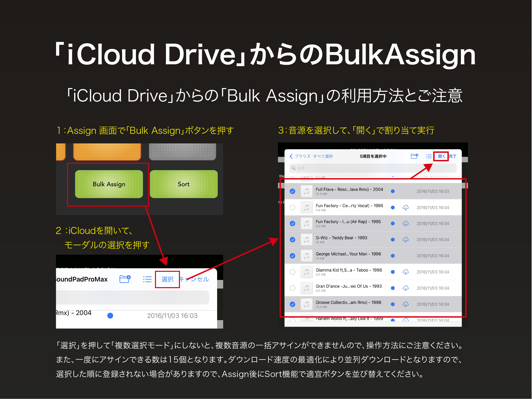Click iCloud download icon for Fun Factory 1995 Vocal
532x399 pixels.
point(405,207)
